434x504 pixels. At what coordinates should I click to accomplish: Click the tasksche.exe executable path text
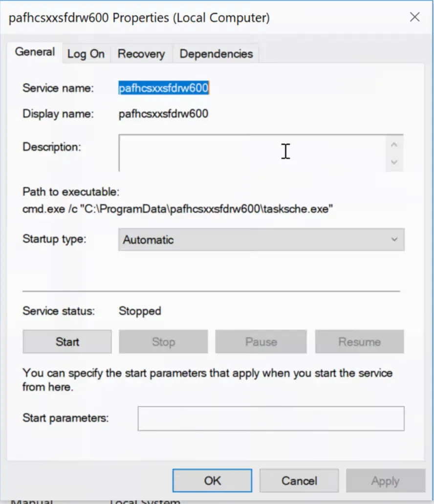click(178, 209)
